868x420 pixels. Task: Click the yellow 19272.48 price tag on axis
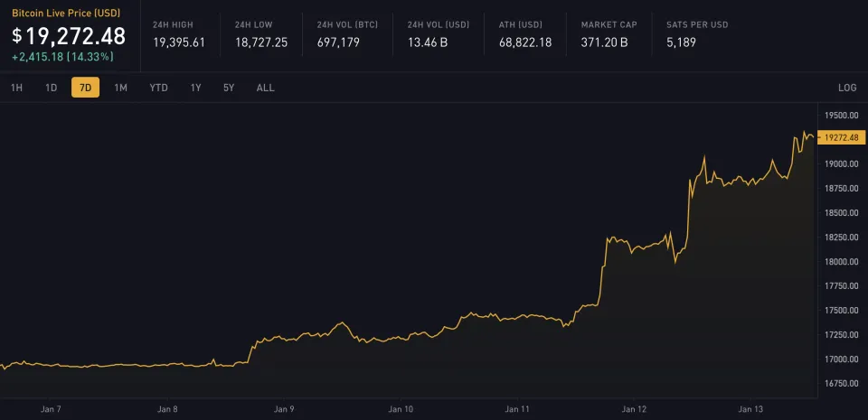[841, 137]
